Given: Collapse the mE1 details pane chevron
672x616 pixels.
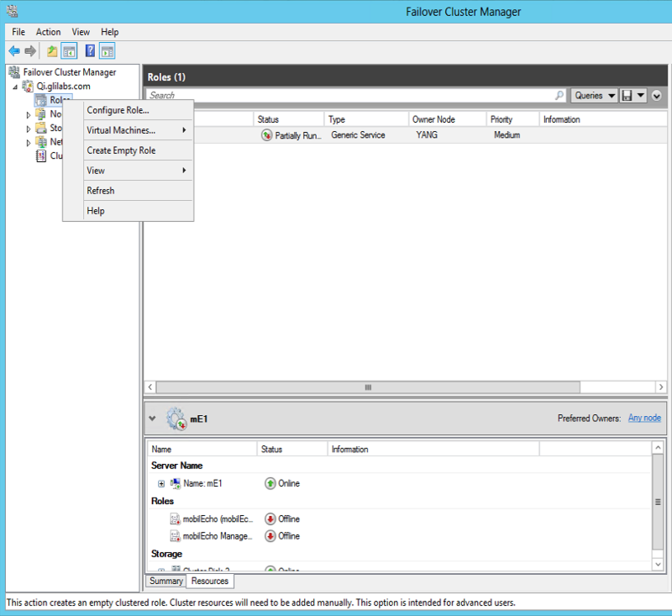Looking at the screenshot, I should pyautogui.click(x=152, y=418).
